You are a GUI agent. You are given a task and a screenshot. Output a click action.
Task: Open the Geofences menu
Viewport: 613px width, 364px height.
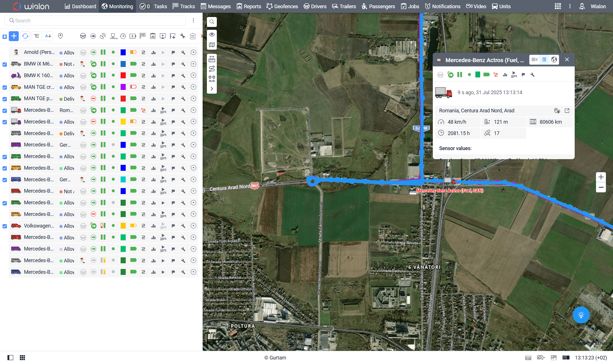click(282, 6)
